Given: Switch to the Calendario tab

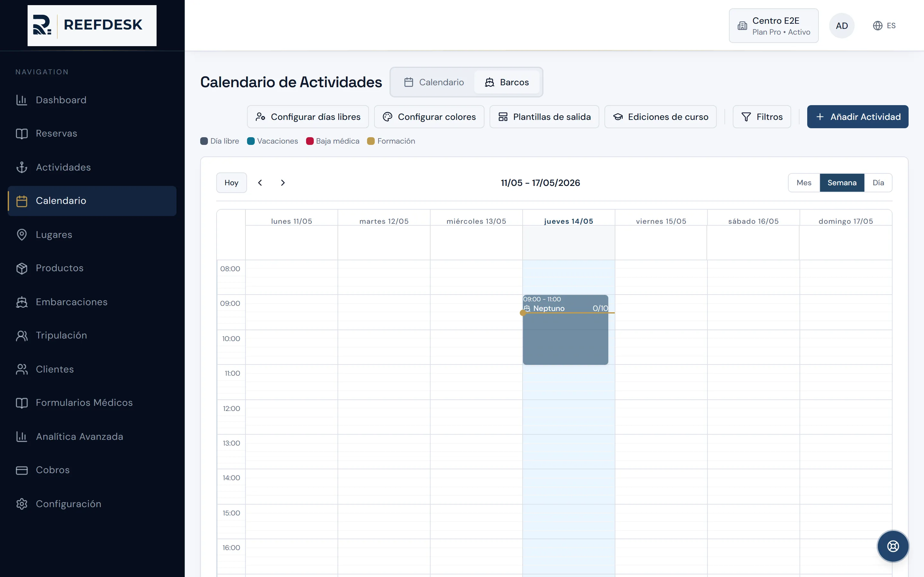Looking at the screenshot, I should (x=434, y=82).
